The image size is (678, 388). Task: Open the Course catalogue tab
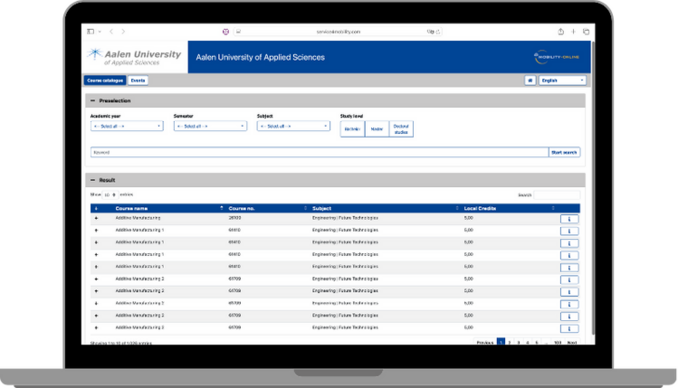(105, 80)
